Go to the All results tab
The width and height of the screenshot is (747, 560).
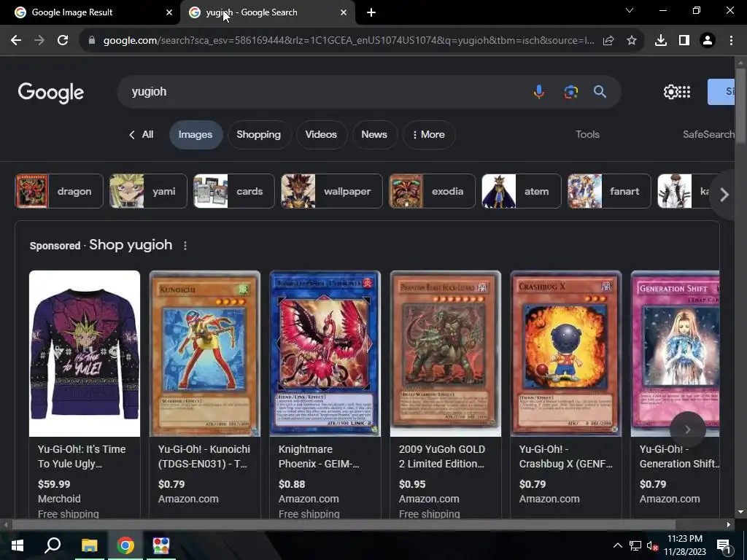click(x=142, y=135)
